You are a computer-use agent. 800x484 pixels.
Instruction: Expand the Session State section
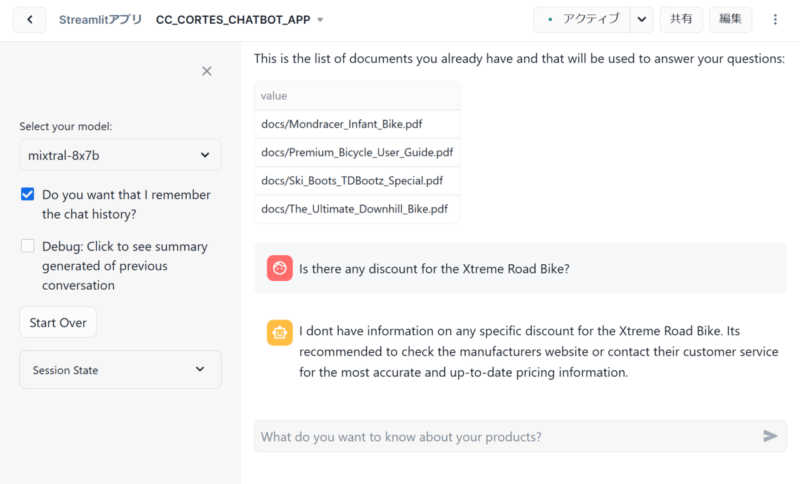(120, 369)
